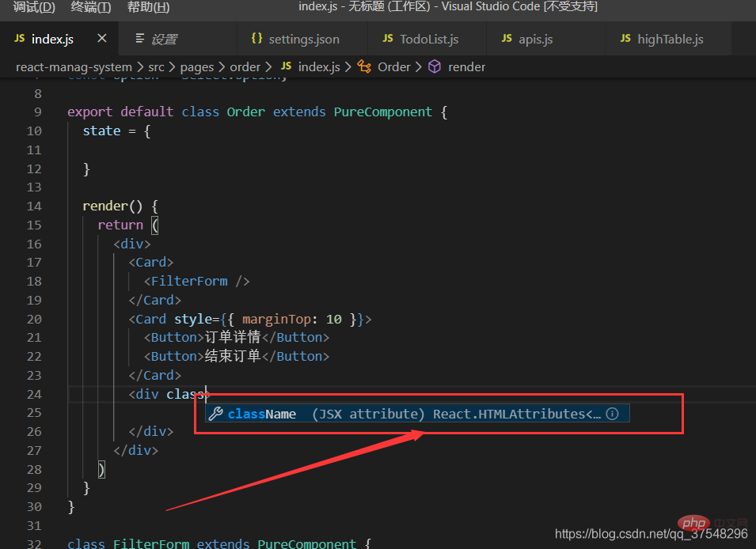Select src folder in the breadcrumb
The image size is (756, 549).
pos(156,67)
